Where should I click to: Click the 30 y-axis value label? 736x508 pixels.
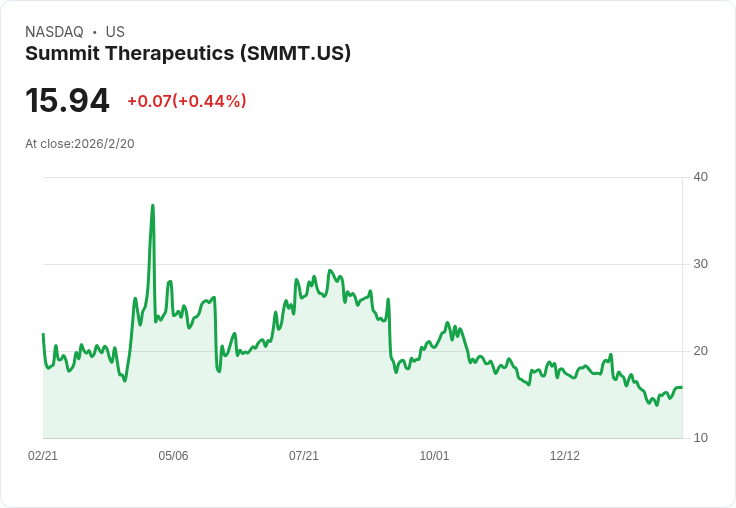click(700, 264)
